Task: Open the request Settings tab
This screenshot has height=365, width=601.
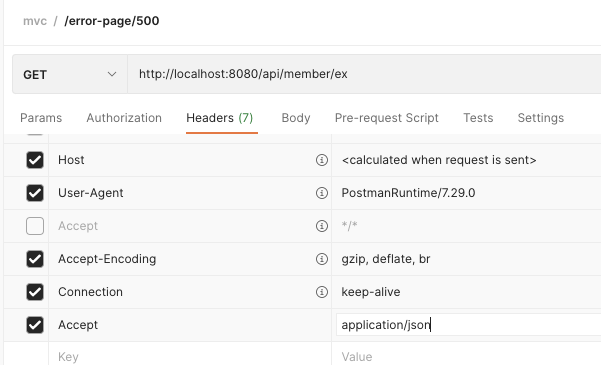Action: (540, 118)
